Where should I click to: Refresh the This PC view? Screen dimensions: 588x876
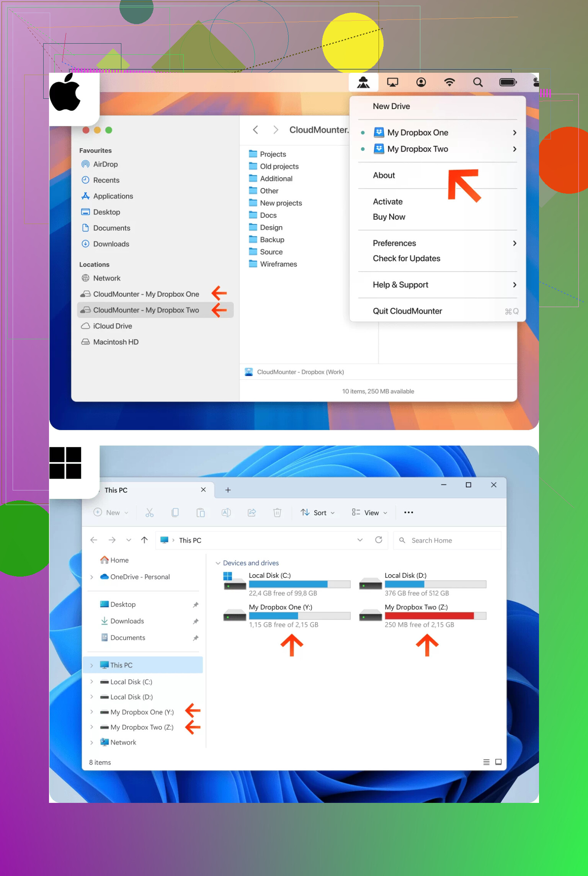coord(379,540)
